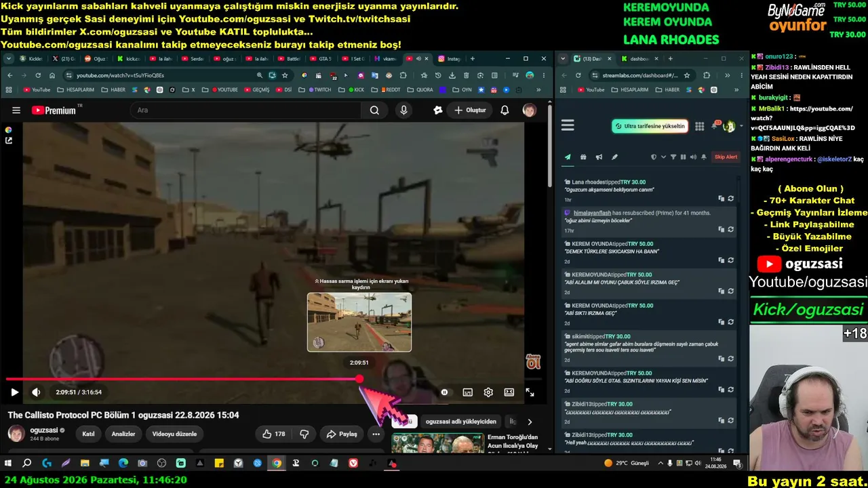868x488 pixels.
Task: Mute the YouTube video volume
Action: click(x=36, y=392)
